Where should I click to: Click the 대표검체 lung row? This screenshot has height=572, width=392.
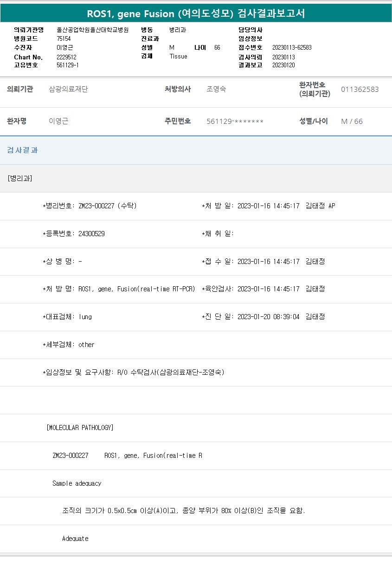tap(67, 317)
